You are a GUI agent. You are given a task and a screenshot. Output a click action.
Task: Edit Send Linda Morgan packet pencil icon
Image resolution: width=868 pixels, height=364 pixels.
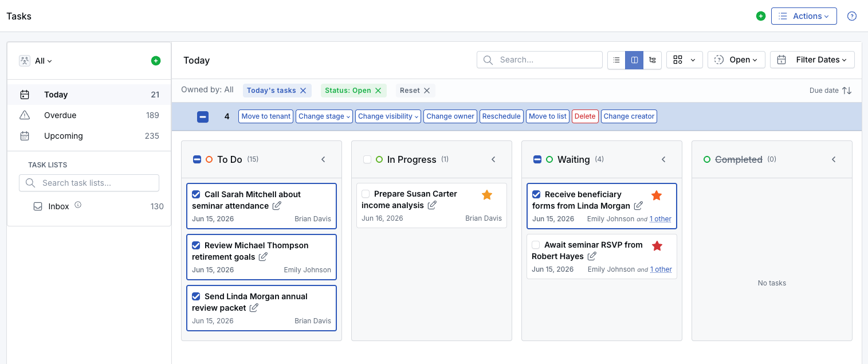(x=254, y=308)
